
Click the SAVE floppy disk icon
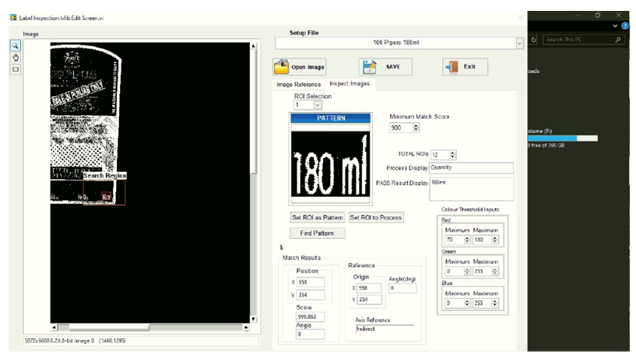pyautogui.click(x=370, y=67)
